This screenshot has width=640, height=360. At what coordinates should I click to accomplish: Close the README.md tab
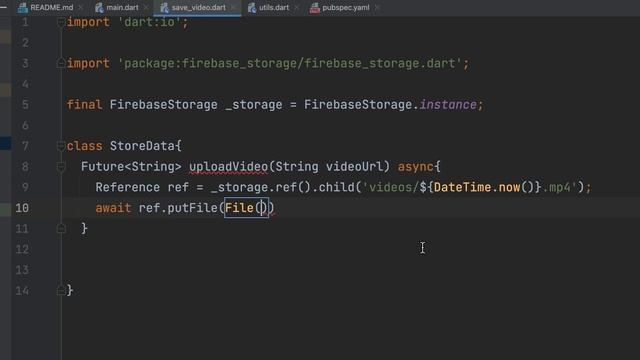pos(81,7)
